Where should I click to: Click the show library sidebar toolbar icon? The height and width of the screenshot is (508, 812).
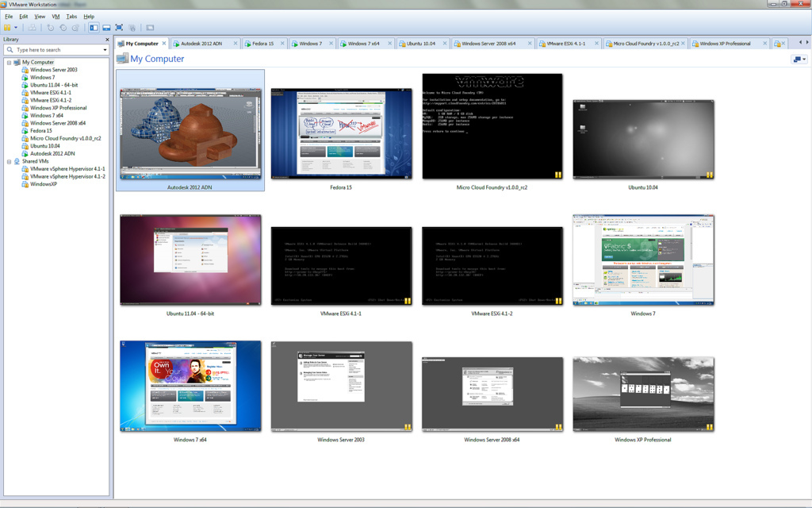click(x=94, y=28)
